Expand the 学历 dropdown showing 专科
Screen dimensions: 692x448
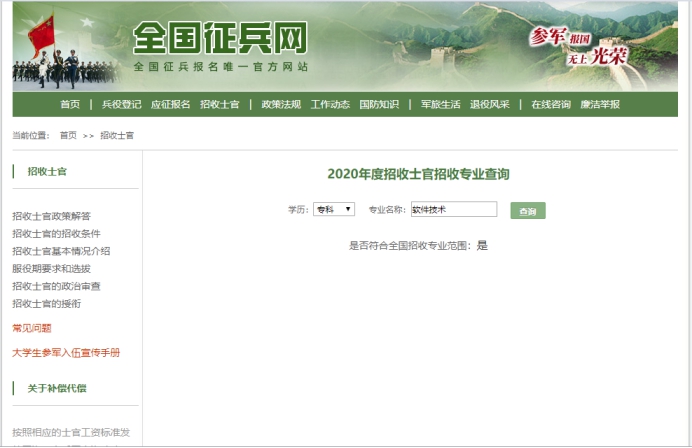tap(333, 209)
